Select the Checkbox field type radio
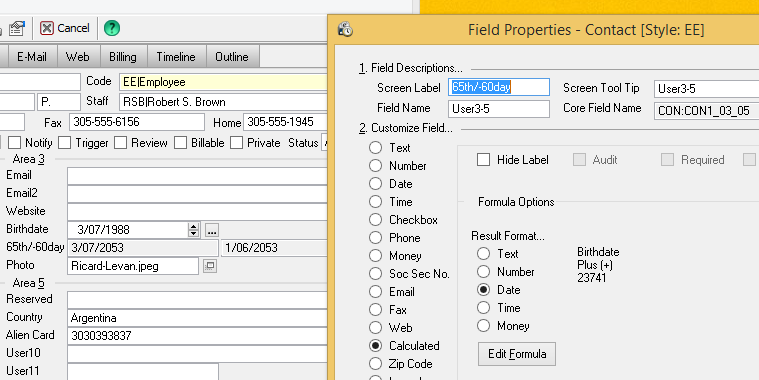 coord(376,220)
